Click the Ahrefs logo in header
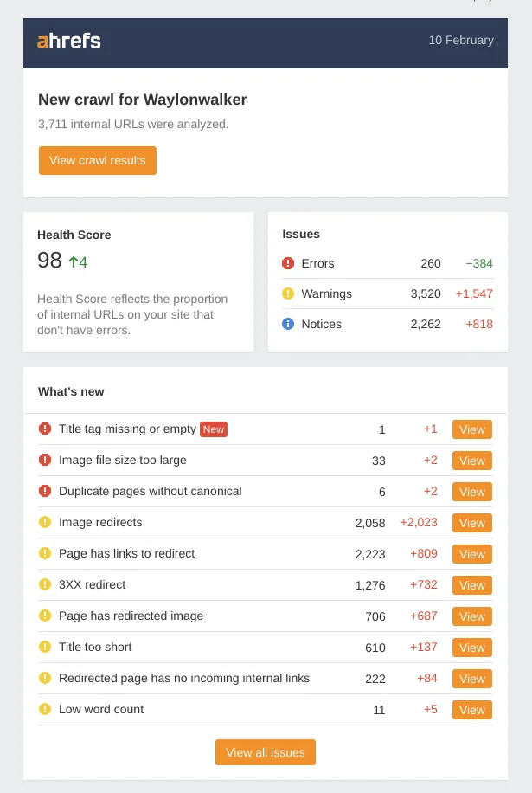 point(69,41)
